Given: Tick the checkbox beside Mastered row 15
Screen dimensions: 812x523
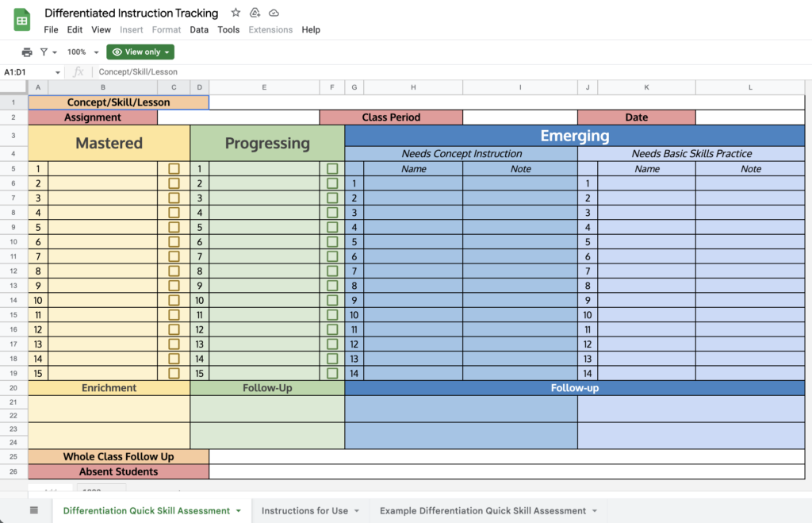Looking at the screenshot, I should 173,373.
